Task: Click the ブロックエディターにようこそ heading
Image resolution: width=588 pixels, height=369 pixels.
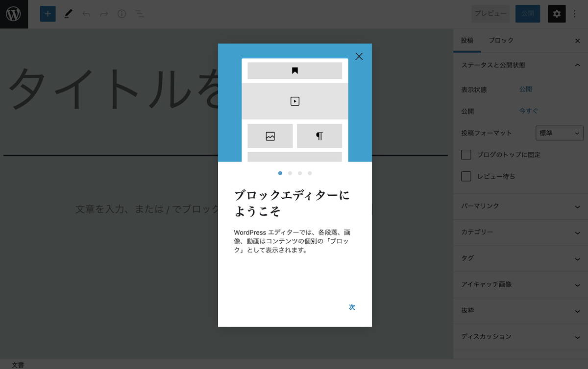Action: 293,203
